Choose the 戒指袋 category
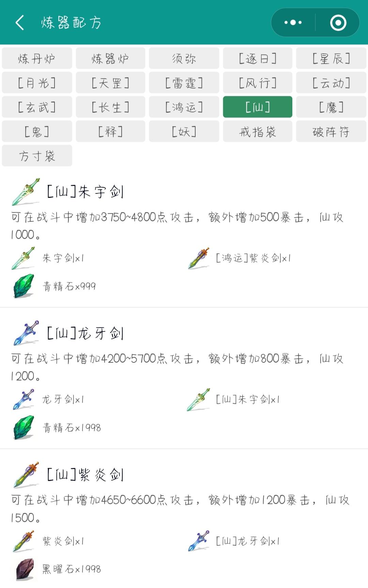The width and height of the screenshot is (368, 588). point(258,131)
